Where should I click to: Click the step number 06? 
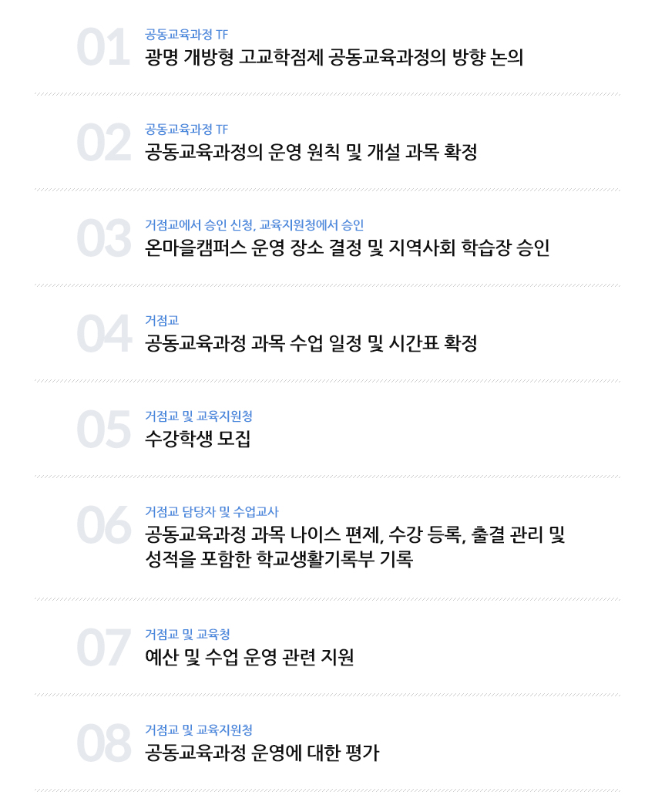pos(103,526)
